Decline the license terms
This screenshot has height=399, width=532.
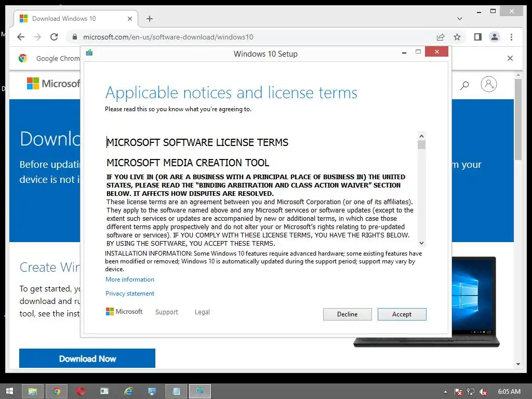coord(347,314)
